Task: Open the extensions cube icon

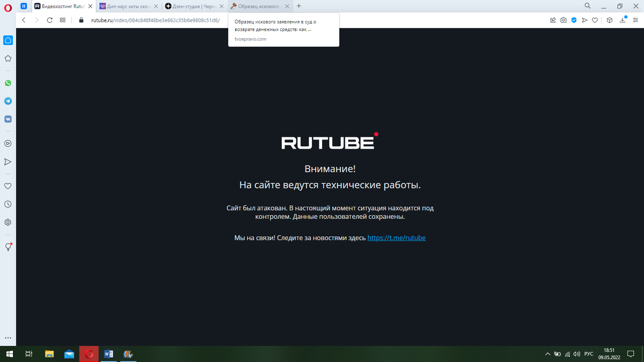Action: (610, 20)
